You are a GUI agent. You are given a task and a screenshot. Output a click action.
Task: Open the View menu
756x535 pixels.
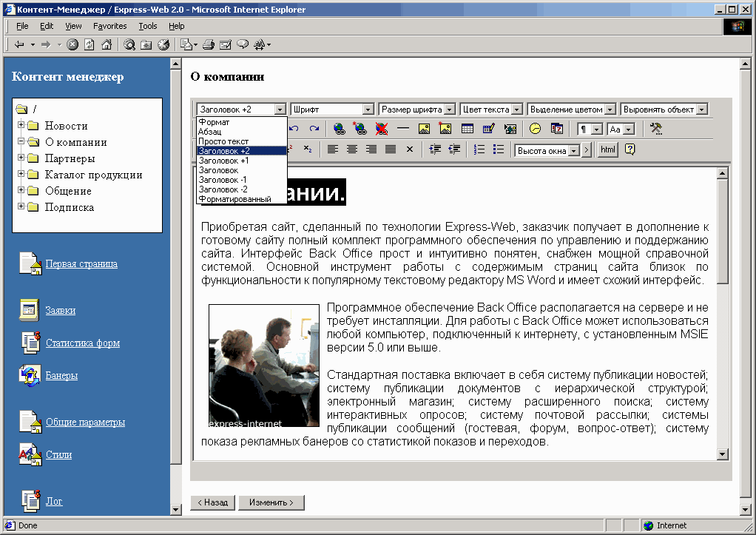pyautogui.click(x=73, y=26)
